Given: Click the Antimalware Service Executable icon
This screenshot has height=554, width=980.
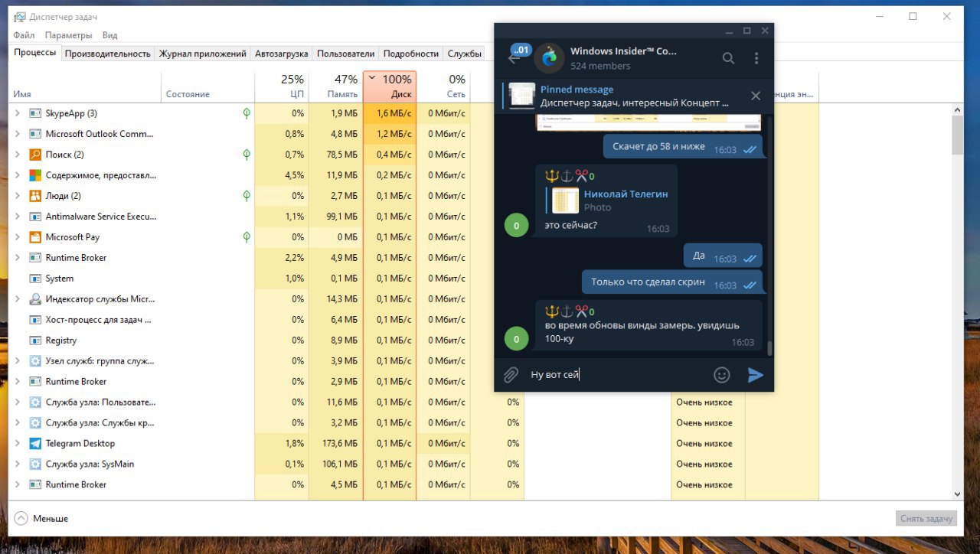Looking at the screenshot, I should [35, 217].
